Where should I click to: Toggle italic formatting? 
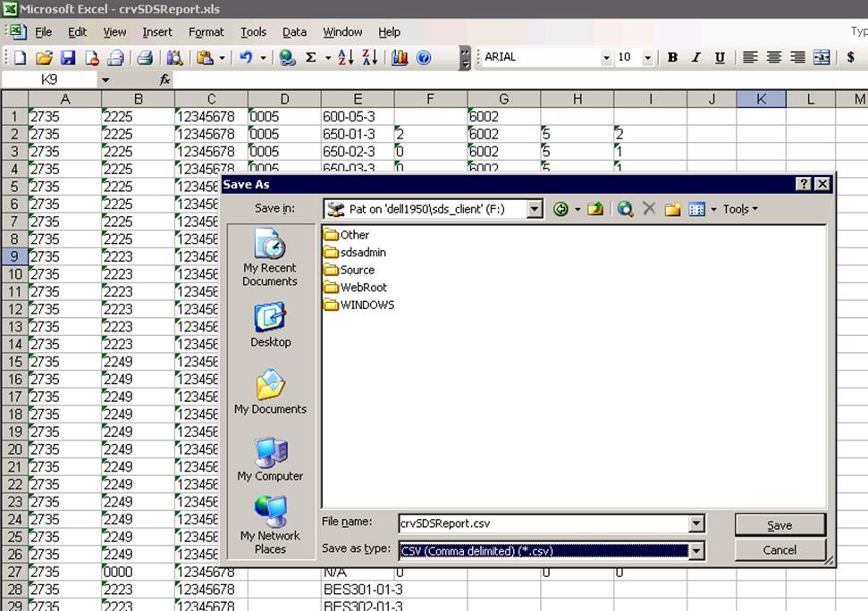[695, 57]
